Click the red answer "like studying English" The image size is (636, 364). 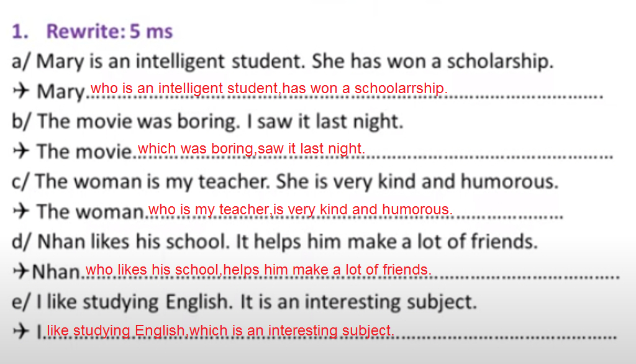pos(116,330)
